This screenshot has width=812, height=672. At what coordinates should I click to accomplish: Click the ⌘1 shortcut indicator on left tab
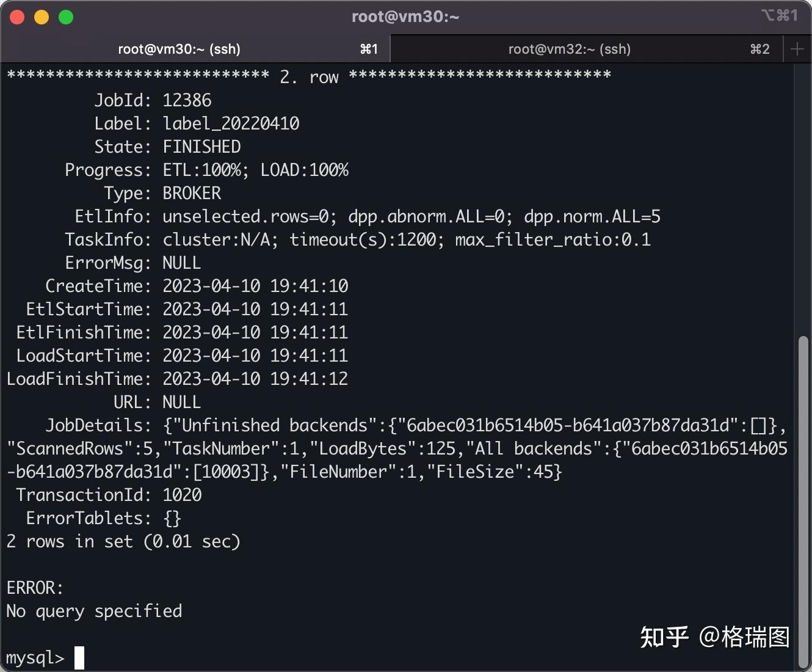pyautogui.click(x=369, y=49)
